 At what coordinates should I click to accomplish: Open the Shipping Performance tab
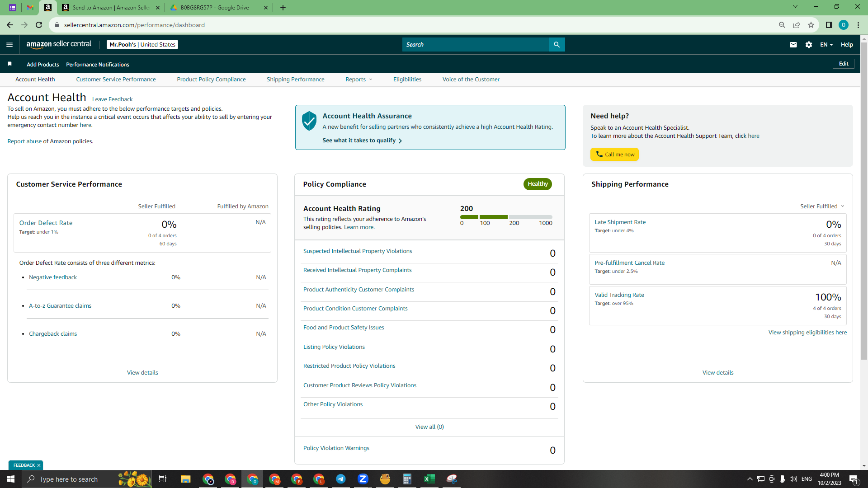click(295, 80)
